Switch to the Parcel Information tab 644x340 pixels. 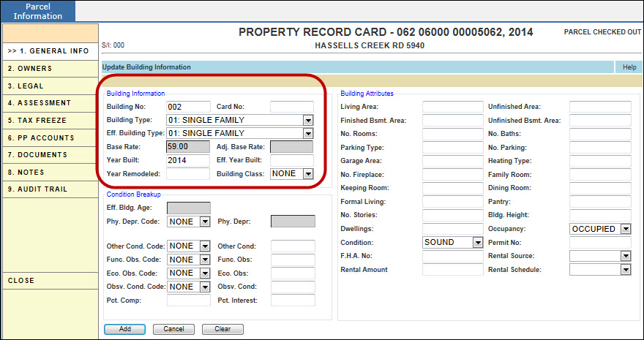pyautogui.click(x=37, y=11)
